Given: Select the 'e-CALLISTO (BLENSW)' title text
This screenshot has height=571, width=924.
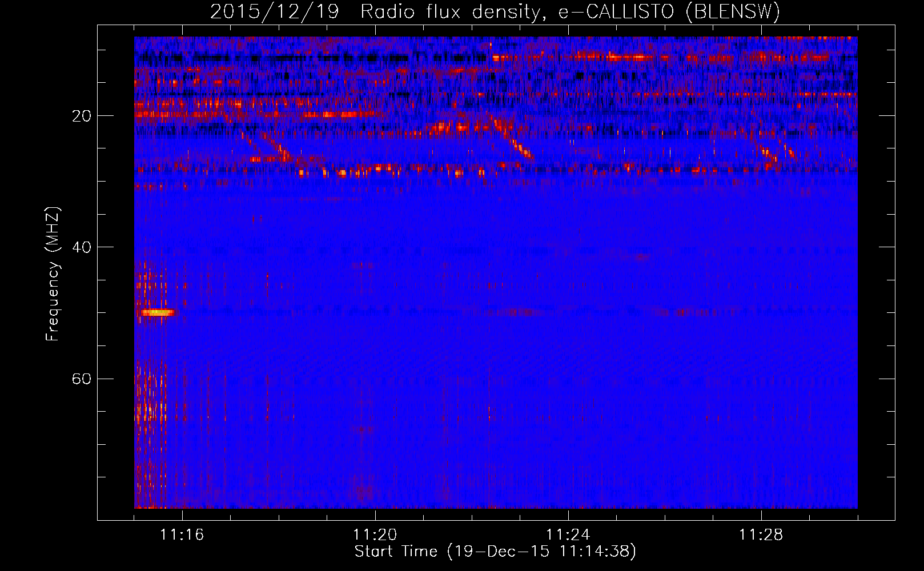Looking at the screenshot, I should click(669, 11).
